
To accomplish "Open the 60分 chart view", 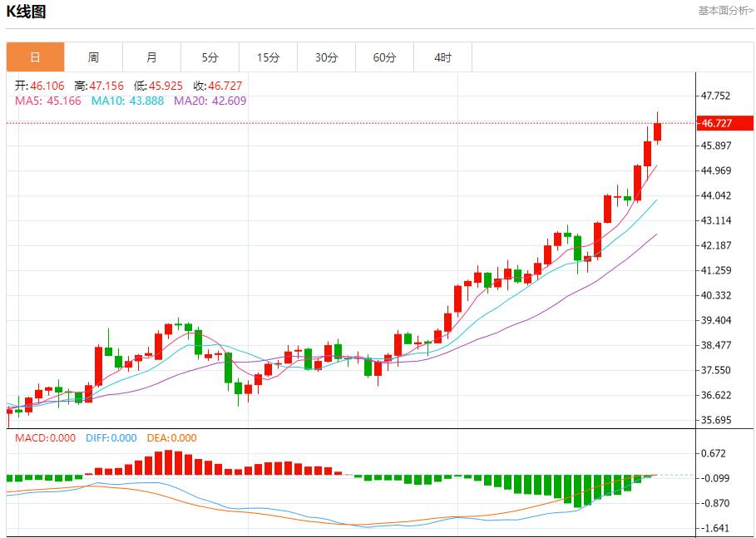I will pyautogui.click(x=385, y=57).
